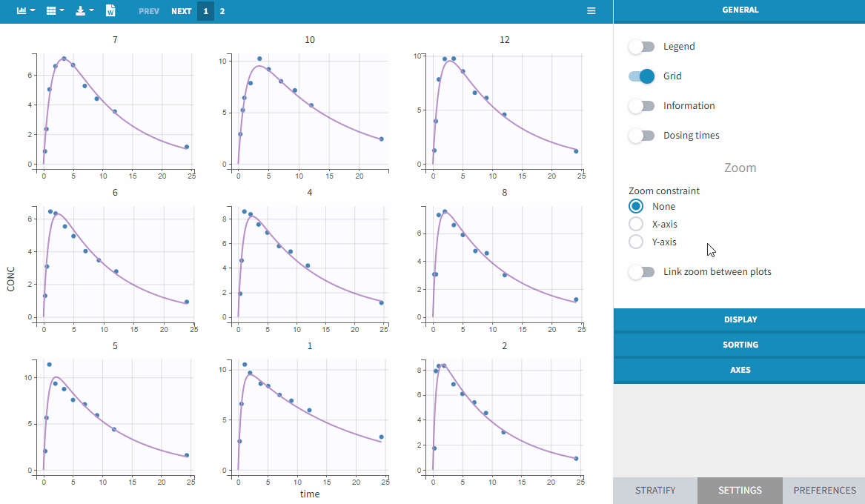Select Y-axis zoom constraint
865x504 pixels.
click(x=636, y=242)
